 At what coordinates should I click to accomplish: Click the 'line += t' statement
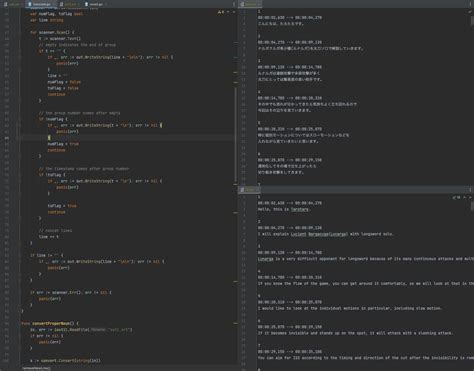pyautogui.click(x=49, y=237)
